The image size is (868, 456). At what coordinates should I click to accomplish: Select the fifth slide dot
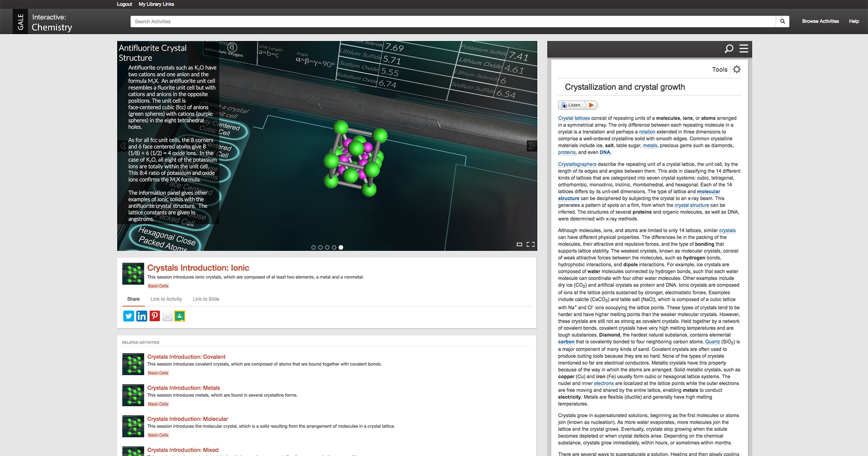click(341, 247)
